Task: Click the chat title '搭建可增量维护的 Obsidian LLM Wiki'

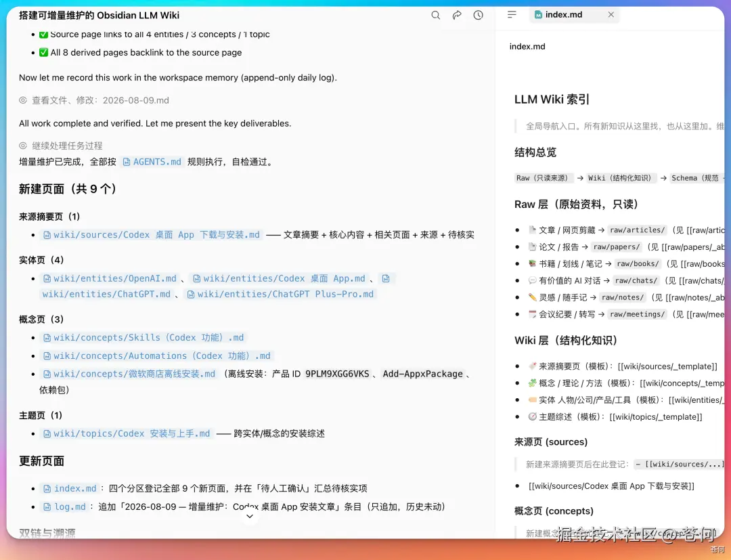Action: pos(99,16)
